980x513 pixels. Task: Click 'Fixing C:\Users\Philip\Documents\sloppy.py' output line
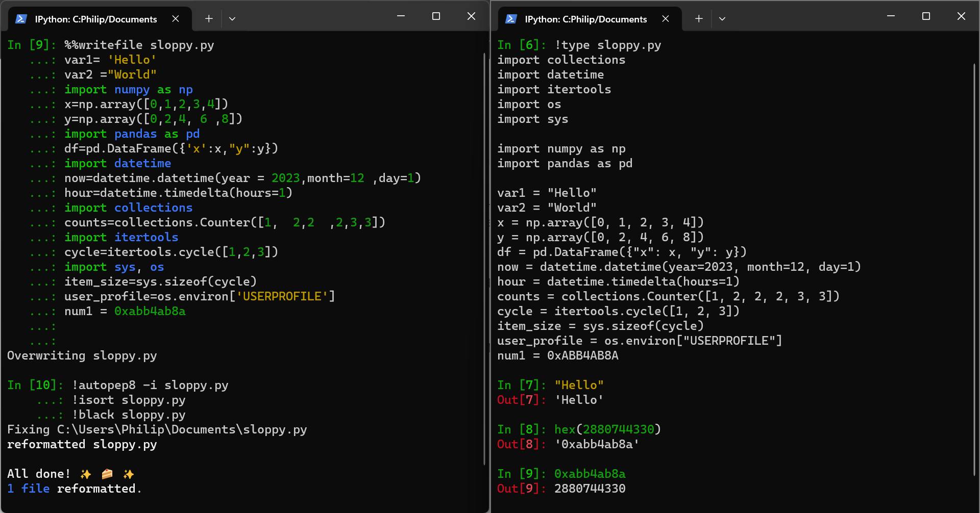[x=157, y=429]
